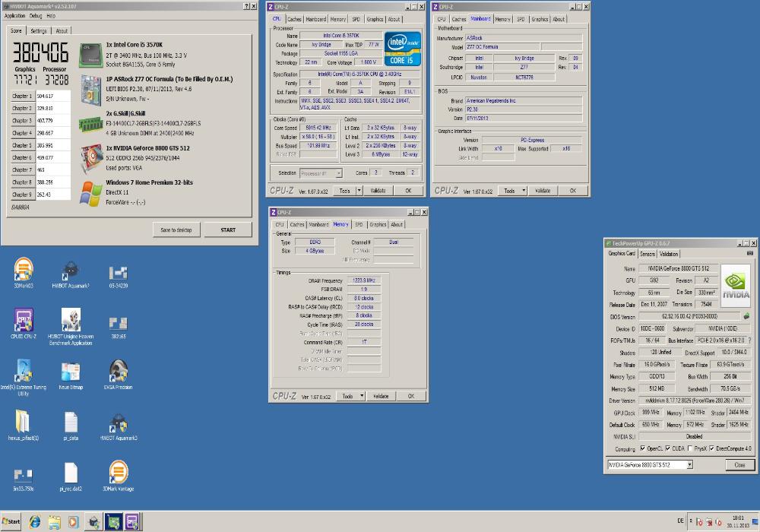Expand the GPU-Z graphics card selector dropdown
This screenshot has height=532, width=760.
pos(690,464)
